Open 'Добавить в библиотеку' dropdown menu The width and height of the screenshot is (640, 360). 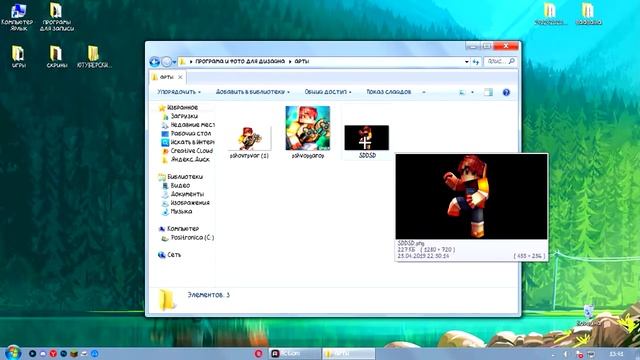[253, 92]
